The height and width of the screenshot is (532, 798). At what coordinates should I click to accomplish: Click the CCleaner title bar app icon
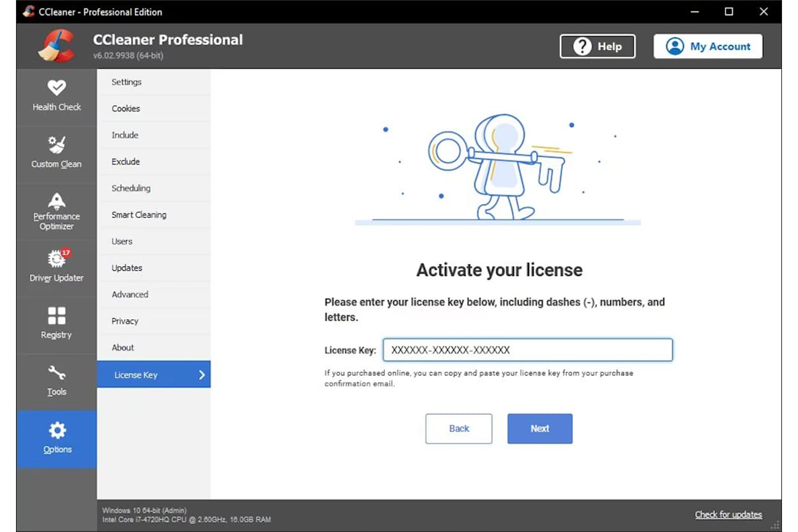[x=29, y=11]
